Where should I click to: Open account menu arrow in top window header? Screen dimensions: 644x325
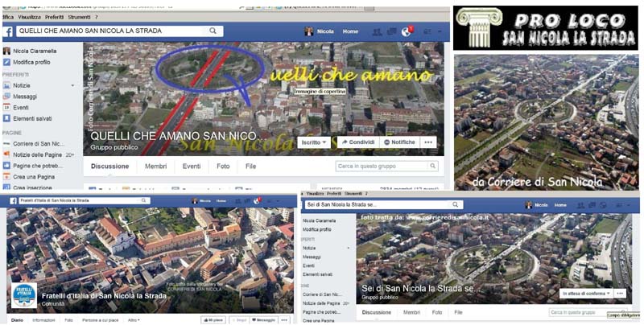click(x=440, y=31)
